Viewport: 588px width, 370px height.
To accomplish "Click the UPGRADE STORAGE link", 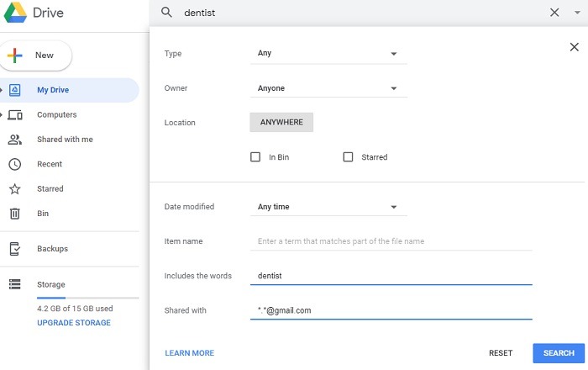I will 74,323.
